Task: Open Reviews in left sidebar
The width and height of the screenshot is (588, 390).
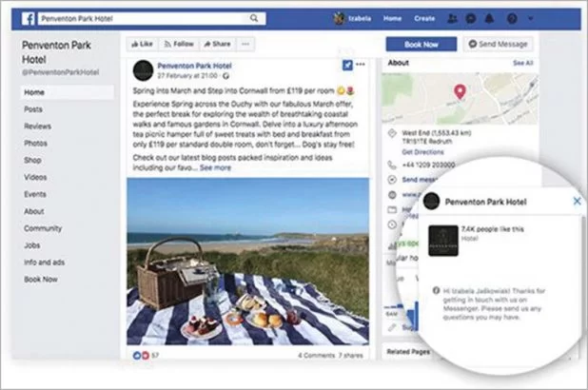Action: coord(37,127)
